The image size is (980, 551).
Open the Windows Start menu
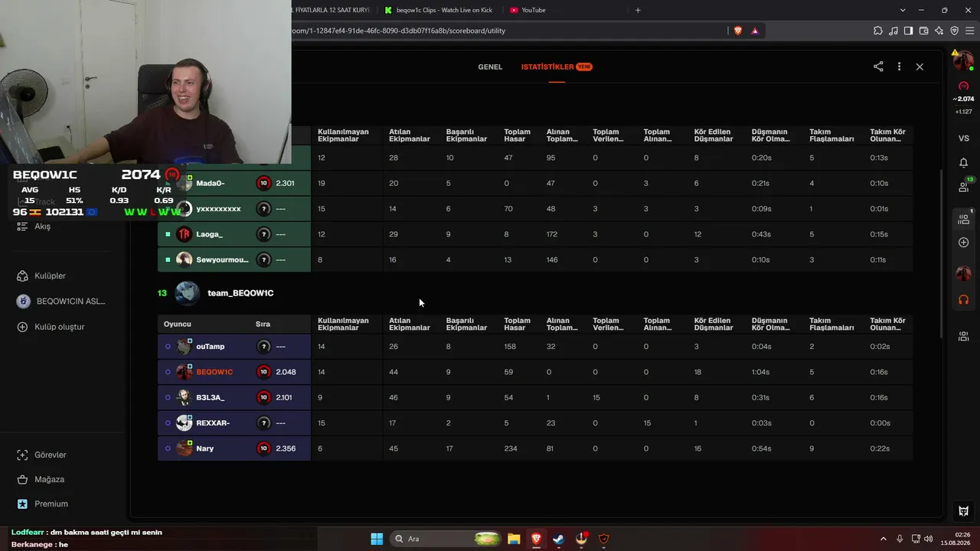tap(377, 539)
